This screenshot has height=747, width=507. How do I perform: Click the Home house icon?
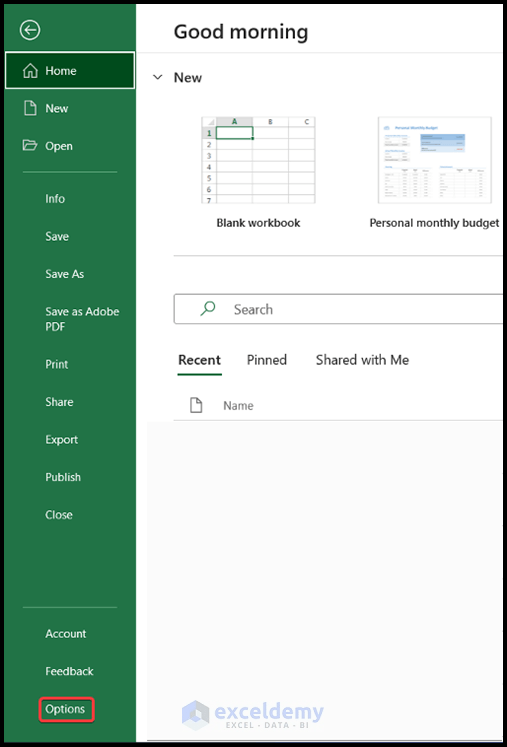[x=30, y=71]
